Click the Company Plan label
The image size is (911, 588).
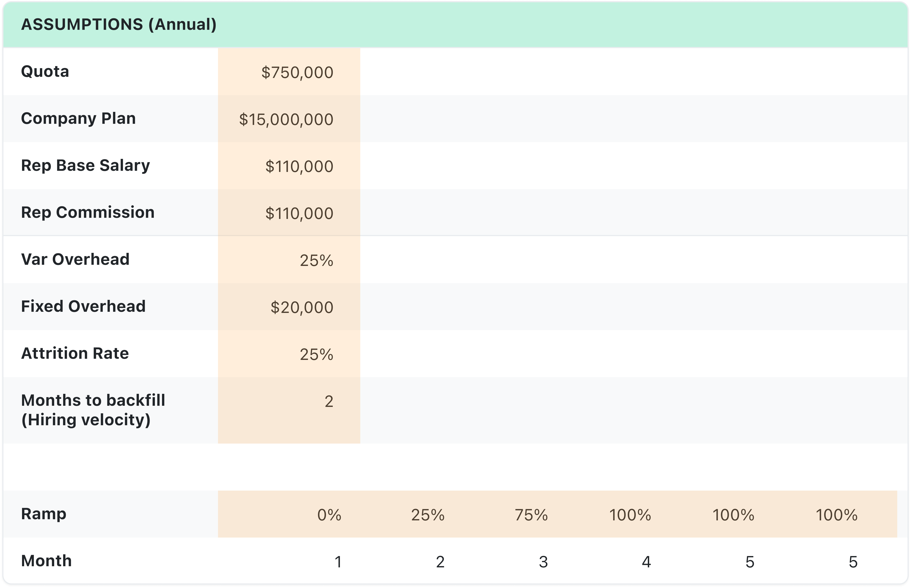pyautogui.click(x=78, y=119)
